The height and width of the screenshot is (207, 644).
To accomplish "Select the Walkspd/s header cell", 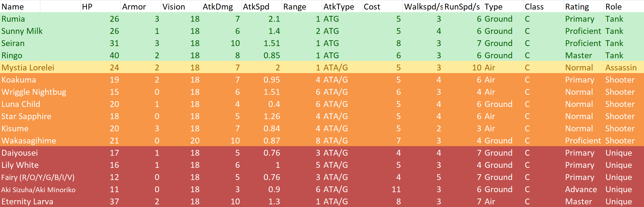I will (x=423, y=7).
